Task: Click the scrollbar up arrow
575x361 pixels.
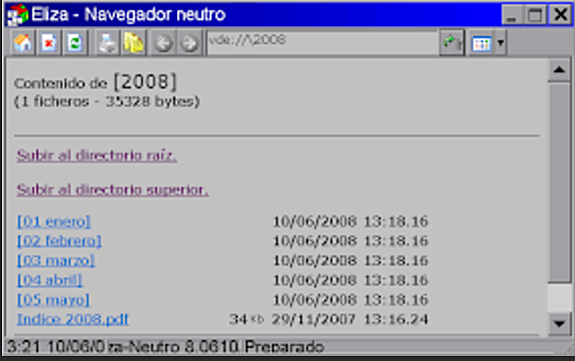Action: (559, 70)
